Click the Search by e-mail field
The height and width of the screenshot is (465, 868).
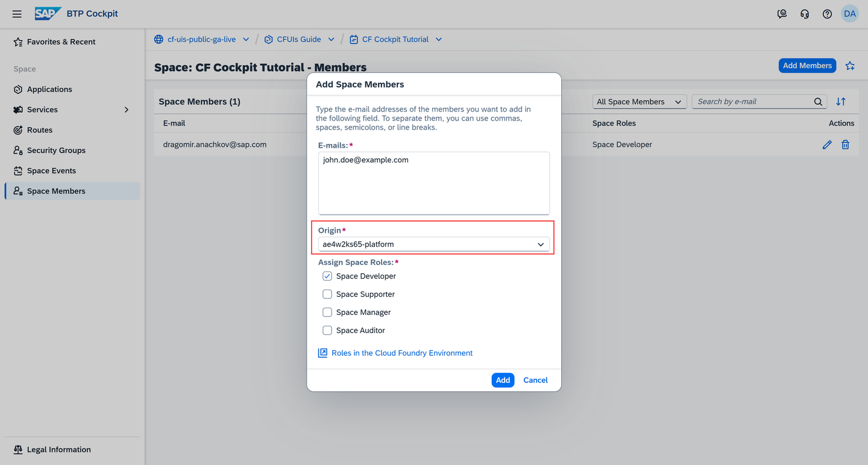752,102
